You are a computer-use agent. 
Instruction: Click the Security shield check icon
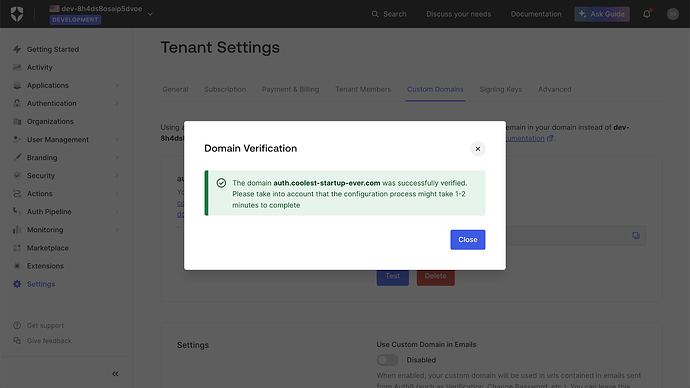[17, 176]
